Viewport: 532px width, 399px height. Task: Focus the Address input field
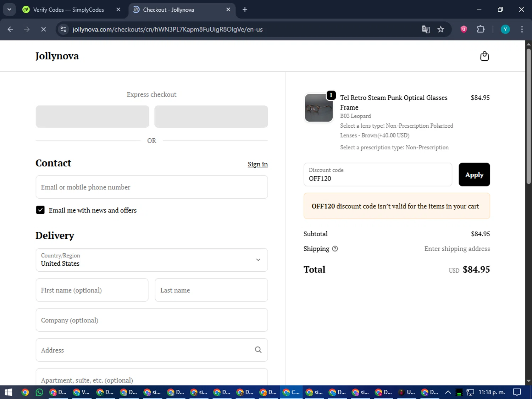click(152, 350)
